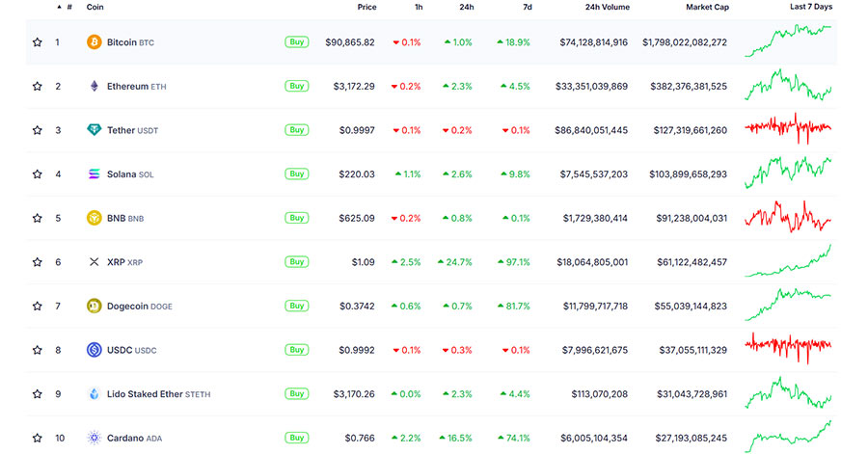Click the Tether coin logo icon
868x454 pixels.
(95, 130)
